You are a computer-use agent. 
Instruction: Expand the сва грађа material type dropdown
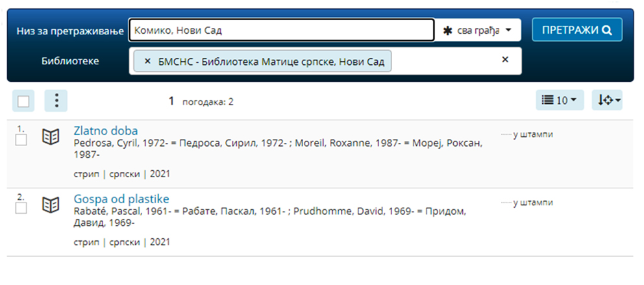click(478, 30)
